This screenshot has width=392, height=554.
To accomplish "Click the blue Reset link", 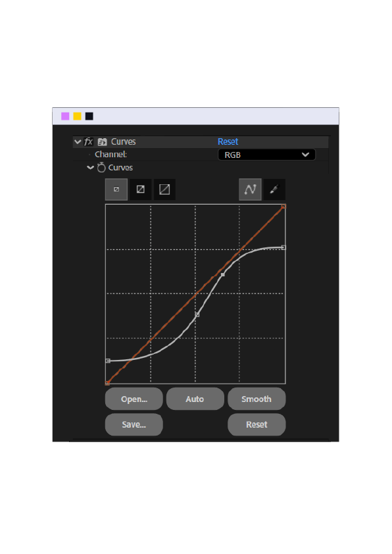I will click(x=228, y=141).
